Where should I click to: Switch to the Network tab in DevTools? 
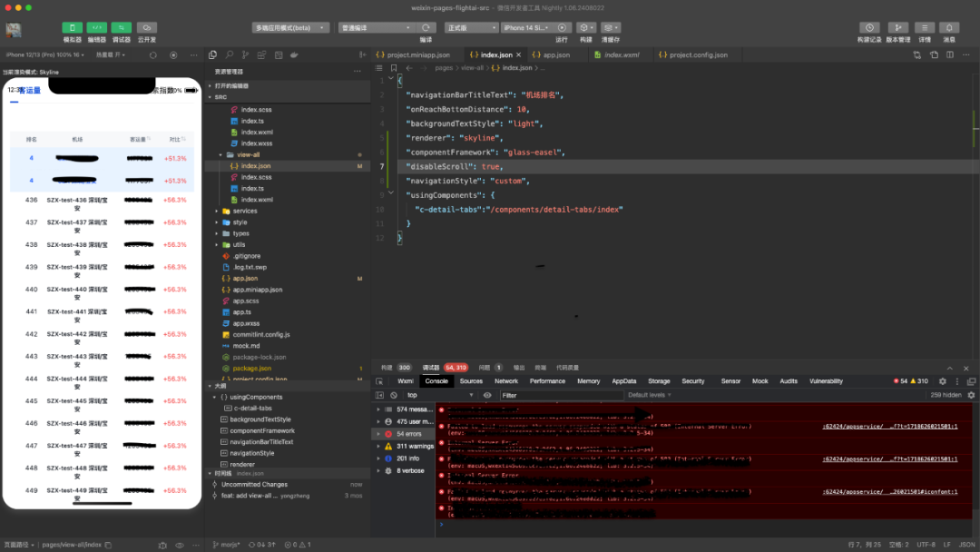(506, 381)
